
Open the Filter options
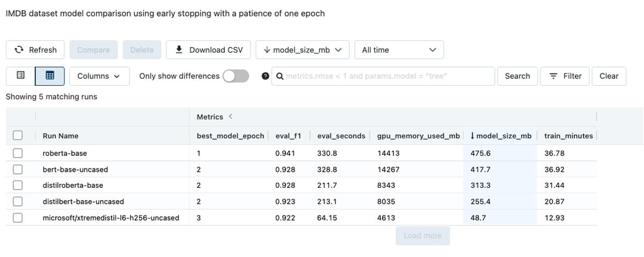(x=565, y=76)
